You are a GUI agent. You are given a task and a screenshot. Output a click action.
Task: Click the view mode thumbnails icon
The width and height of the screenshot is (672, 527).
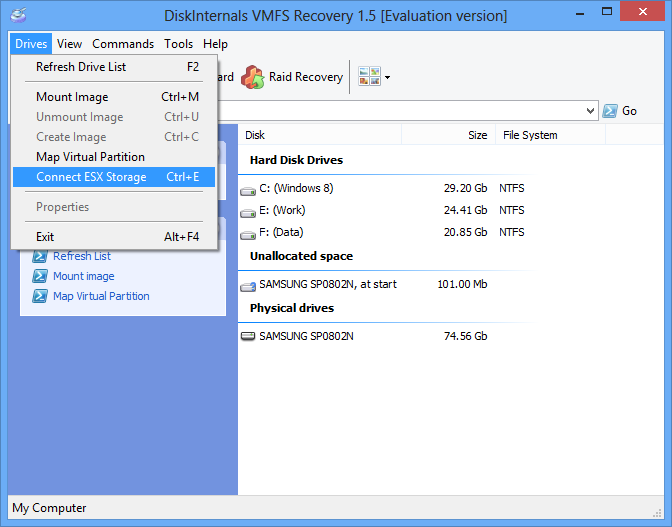point(369,77)
